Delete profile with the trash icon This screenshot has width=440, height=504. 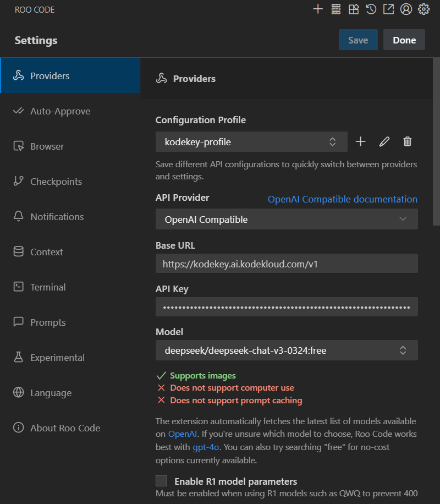408,142
